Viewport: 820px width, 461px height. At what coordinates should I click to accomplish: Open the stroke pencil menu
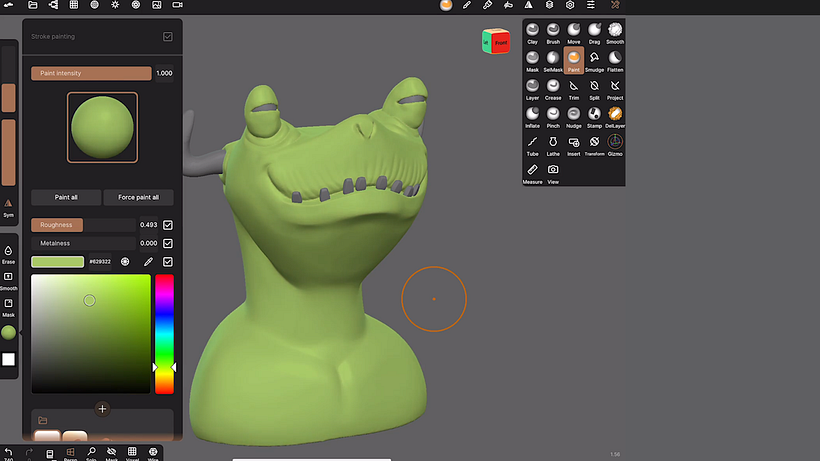pos(466,5)
